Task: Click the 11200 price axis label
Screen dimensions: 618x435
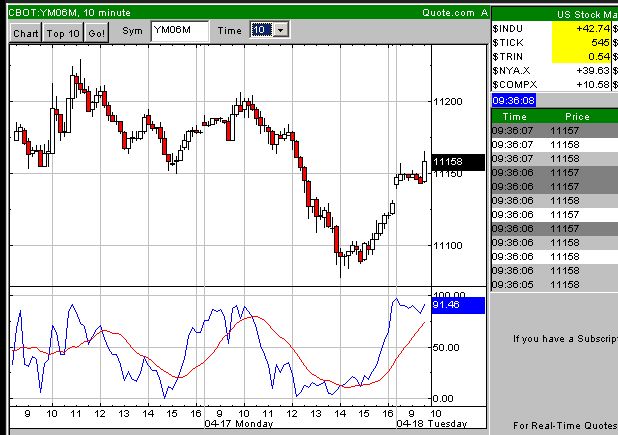Action: 448,102
